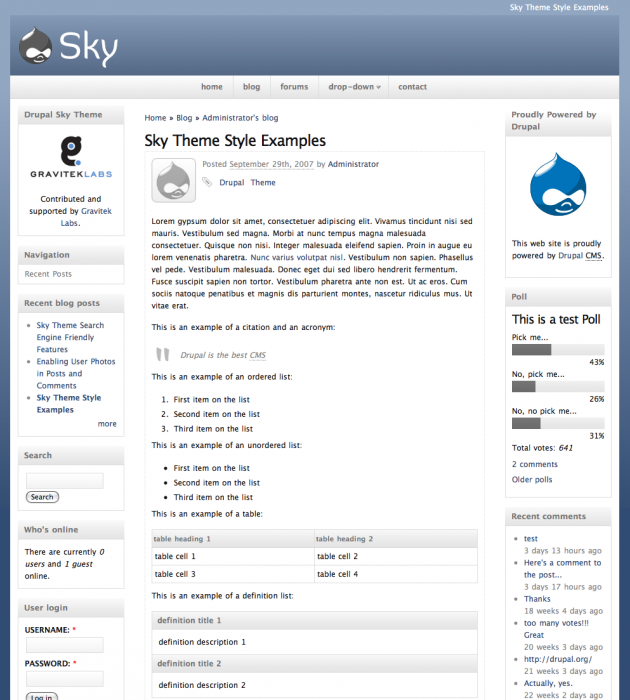The image size is (630, 700).
Task: Open the test recent comment
Action: coord(530,539)
